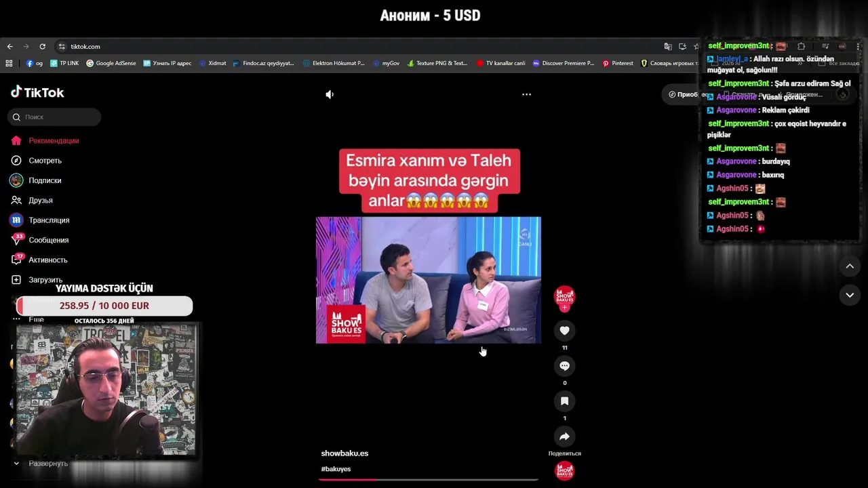Share the video via the arrow icon
This screenshot has width=868, height=488.
pyautogui.click(x=564, y=436)
